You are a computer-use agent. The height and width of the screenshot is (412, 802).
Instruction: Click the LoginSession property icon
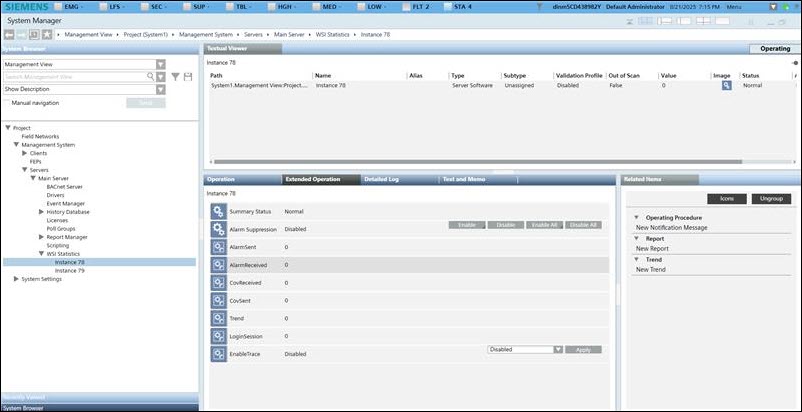(x=218, y=336)
